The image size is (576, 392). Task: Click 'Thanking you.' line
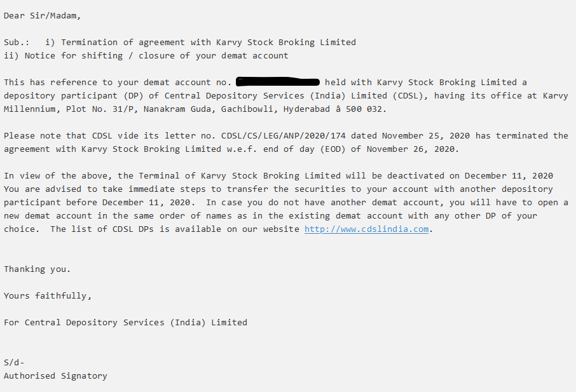point(37,269)
